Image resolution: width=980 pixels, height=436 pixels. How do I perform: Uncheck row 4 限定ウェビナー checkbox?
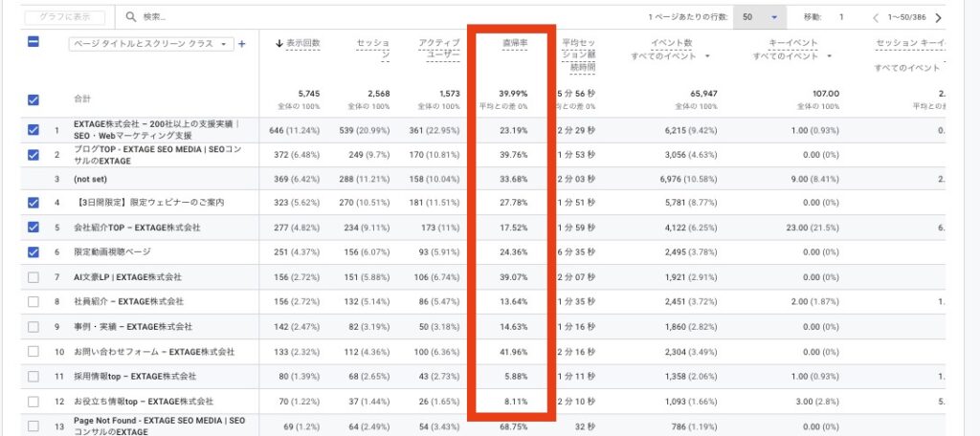[x=33, y=203]
